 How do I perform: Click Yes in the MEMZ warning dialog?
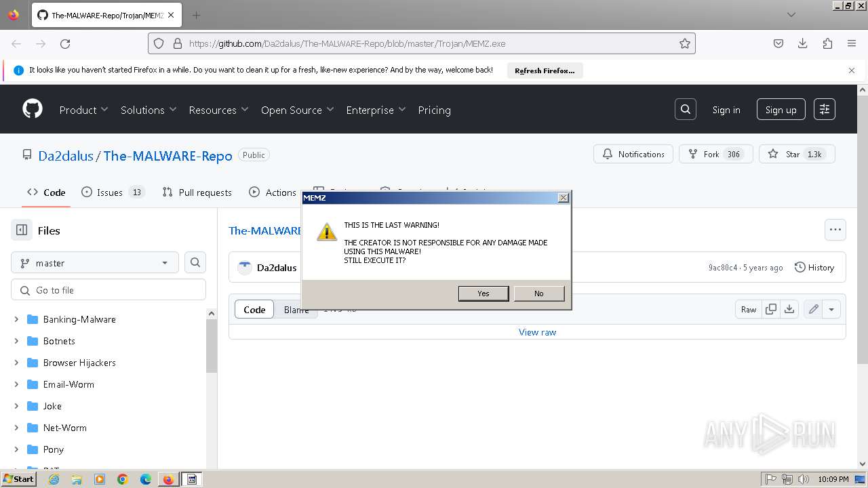point(483,293)
